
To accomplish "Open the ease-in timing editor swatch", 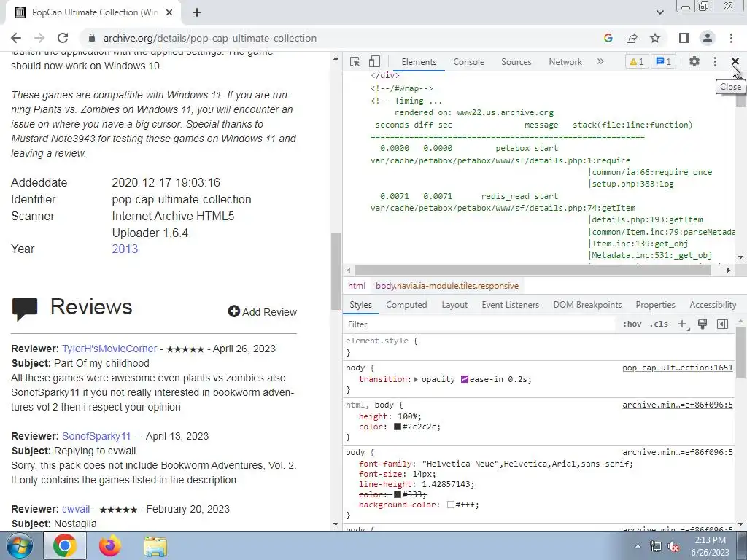I will click(465, 379).
